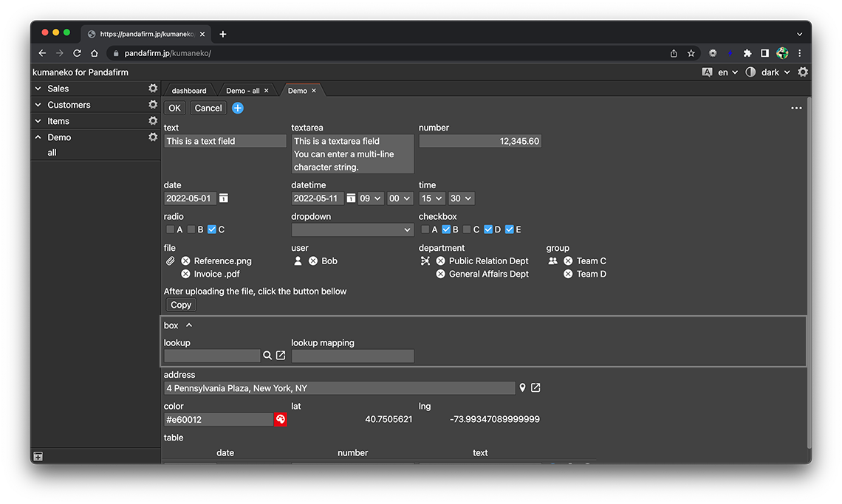
Task: Click the address input field
Action: click(x=339, y=388)
